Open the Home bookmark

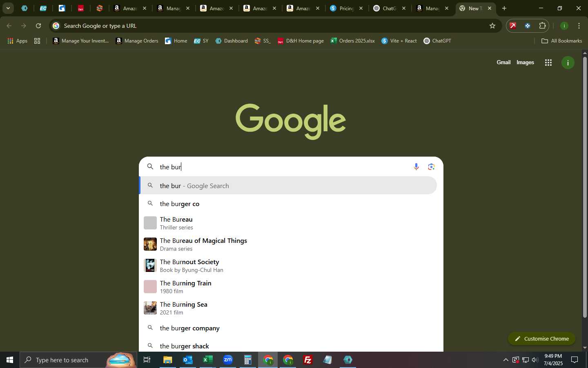click(176, 41)
